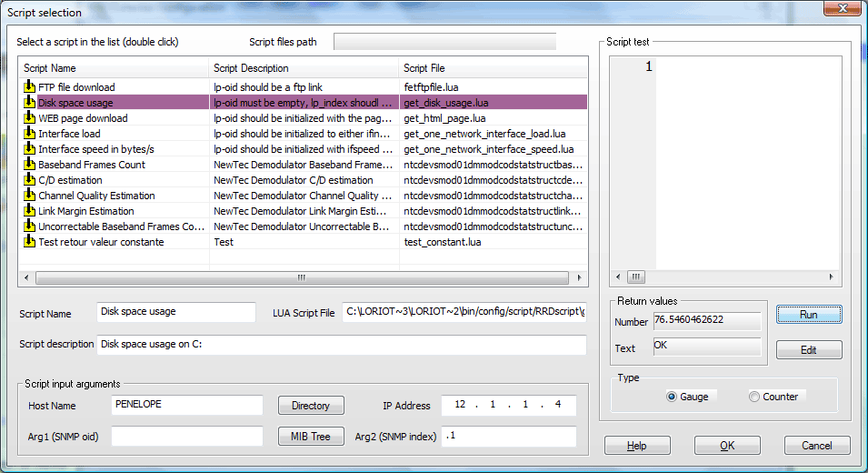Confirm with the OK button

(727, 446)
